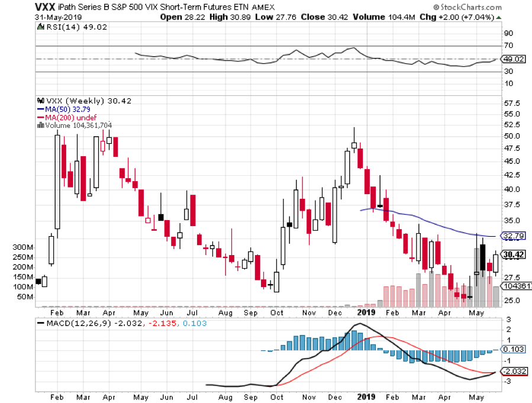Click the 2019 label on the price chart axis
The height and width of the screenshot is (403, 532).
tap(366, 312)
